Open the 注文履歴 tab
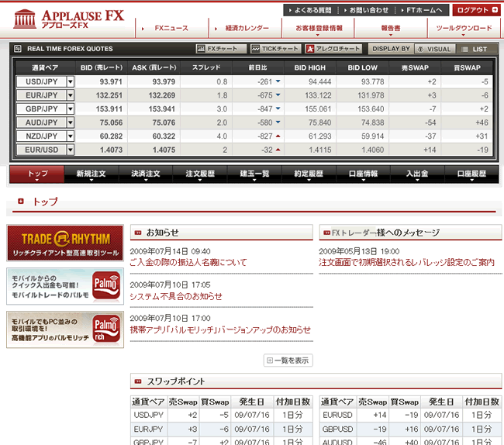 click(200, 174)
